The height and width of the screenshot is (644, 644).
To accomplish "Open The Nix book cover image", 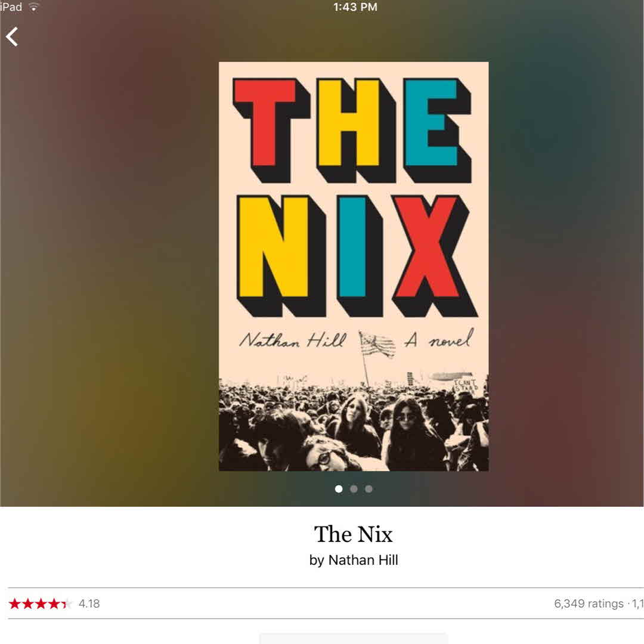I will pos(354,266).
